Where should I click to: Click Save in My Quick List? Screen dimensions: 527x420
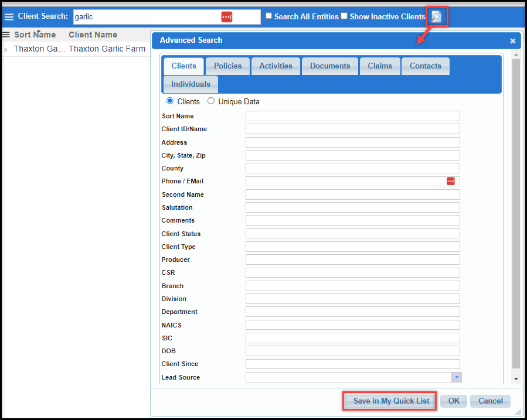(389, 401)
